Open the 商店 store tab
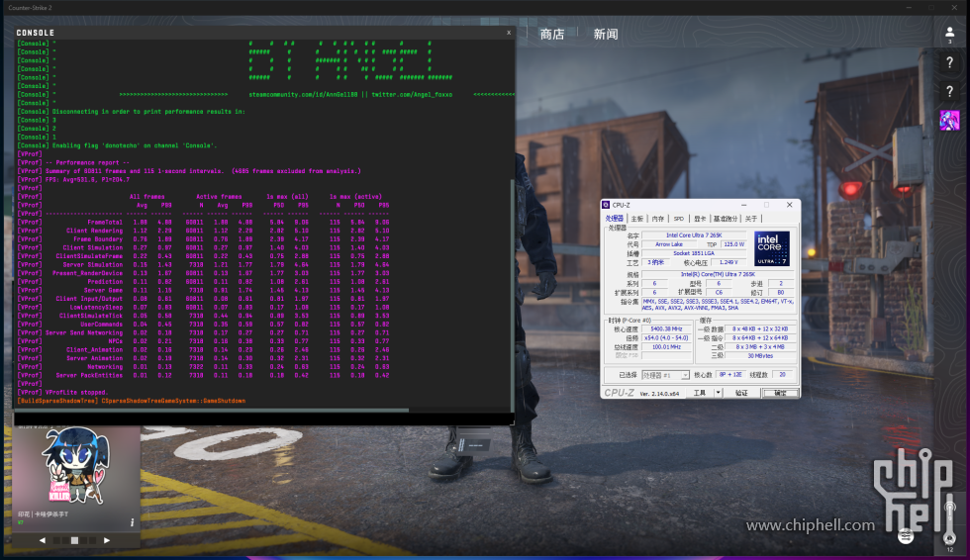This screenshot has height=560, width=970. (552, 34)
